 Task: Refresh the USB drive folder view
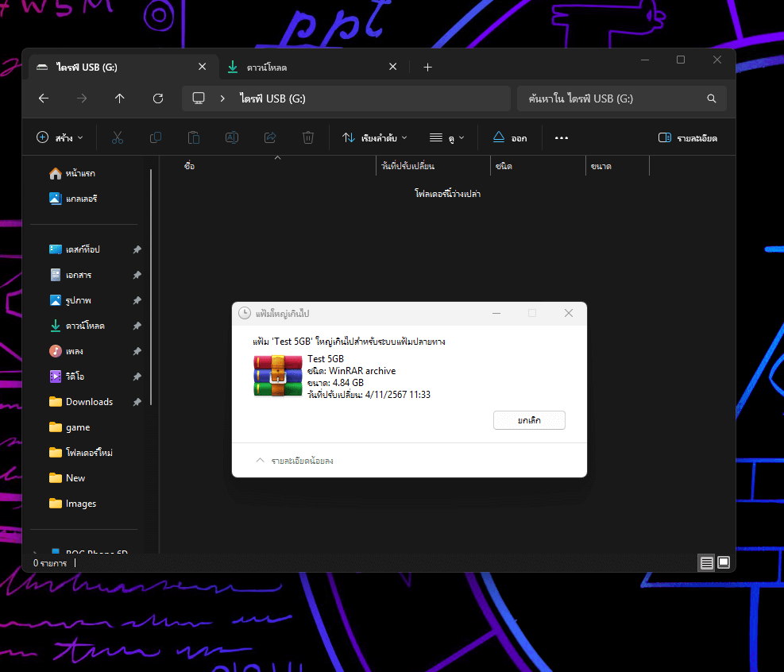click(x=158, y=98)
